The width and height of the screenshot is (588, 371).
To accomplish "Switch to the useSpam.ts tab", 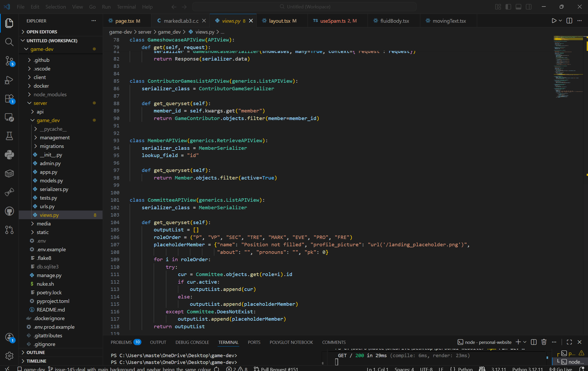I will point(338,21).
